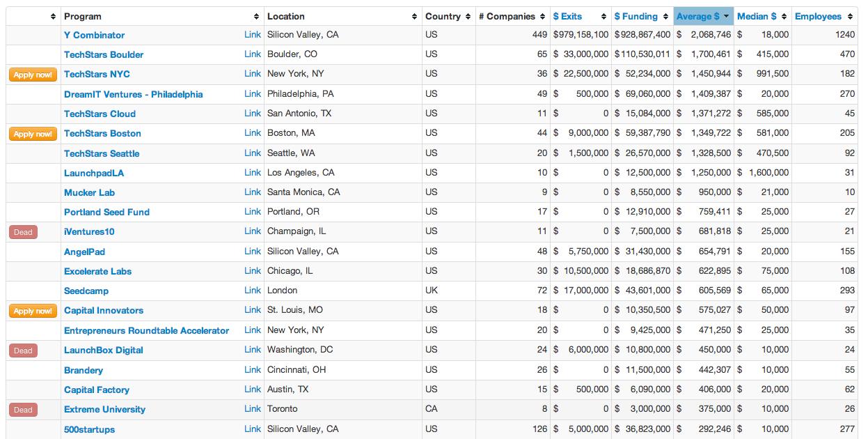
Task: Toggle the Average $ descending sort arrow
Action: click(727, 17)
